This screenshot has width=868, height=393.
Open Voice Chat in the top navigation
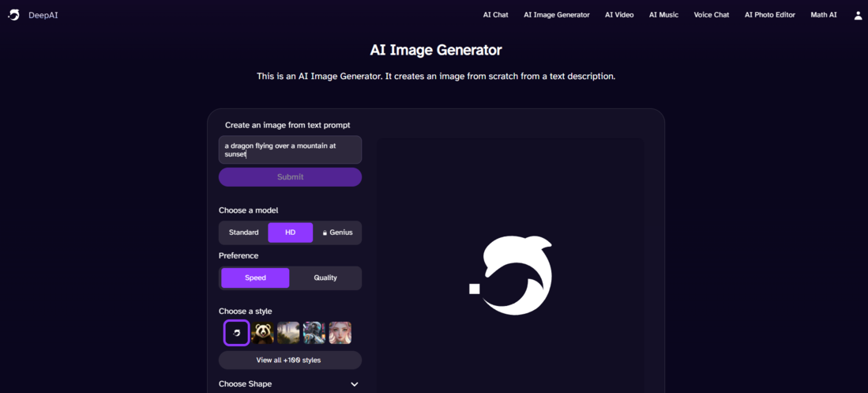pos(712,15)
